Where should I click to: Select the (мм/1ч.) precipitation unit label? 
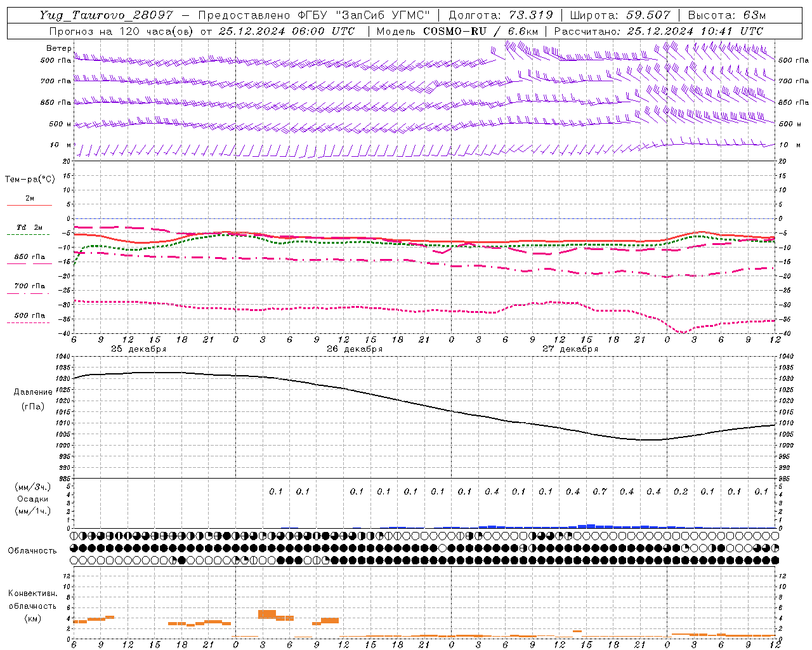pyautogui.click(x=32, y=511)
